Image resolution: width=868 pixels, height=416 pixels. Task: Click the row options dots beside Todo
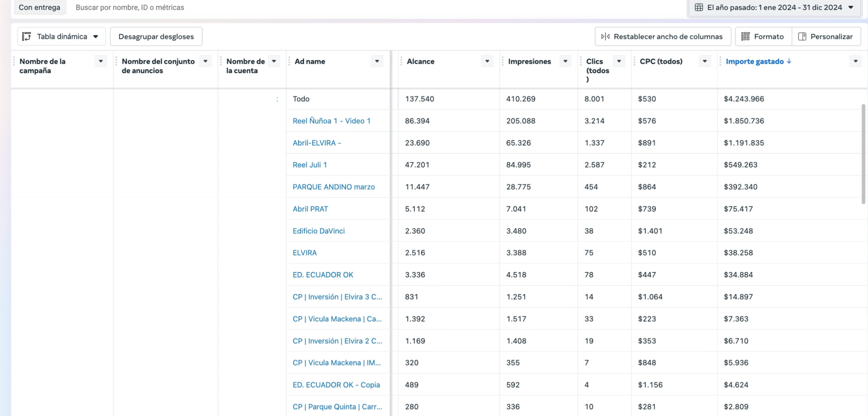(x=277, y=99)
